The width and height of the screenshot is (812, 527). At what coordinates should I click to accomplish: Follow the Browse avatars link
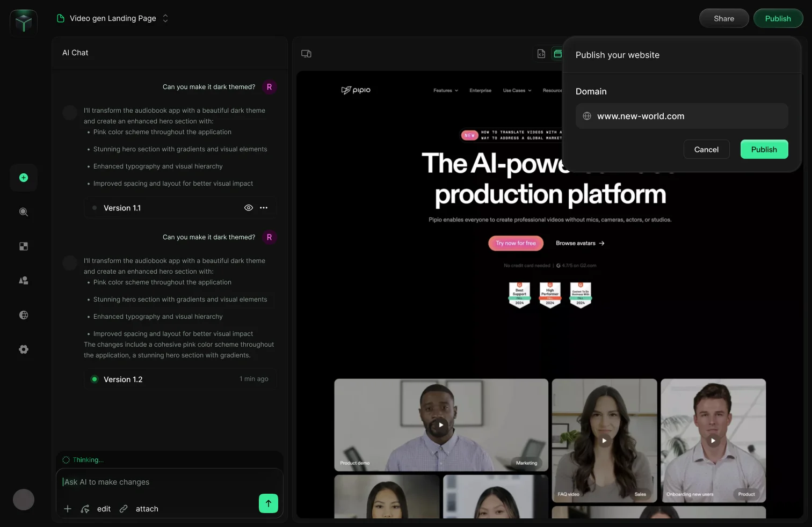pos(580,243)
